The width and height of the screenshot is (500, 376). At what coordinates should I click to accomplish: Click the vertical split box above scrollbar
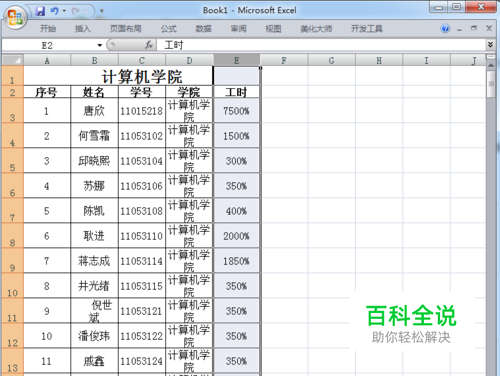click(491, 57)
